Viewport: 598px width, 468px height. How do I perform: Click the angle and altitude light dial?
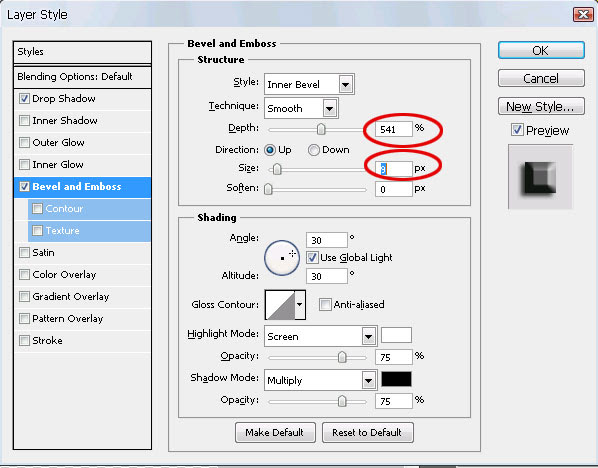coord(282,258)
